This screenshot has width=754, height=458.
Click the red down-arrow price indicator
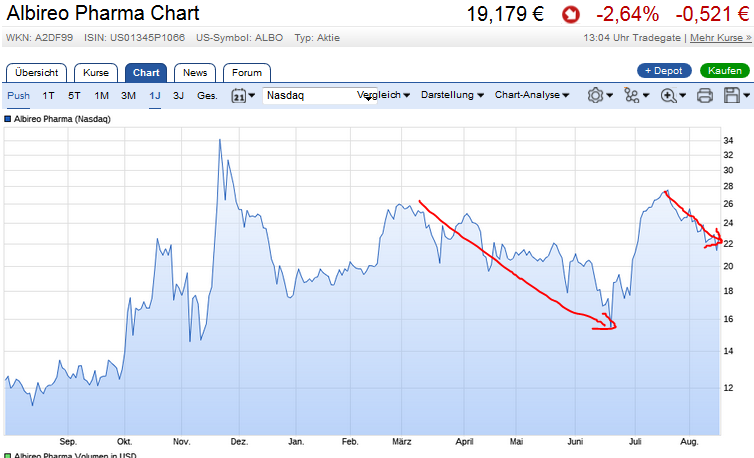tap(571, 15)
